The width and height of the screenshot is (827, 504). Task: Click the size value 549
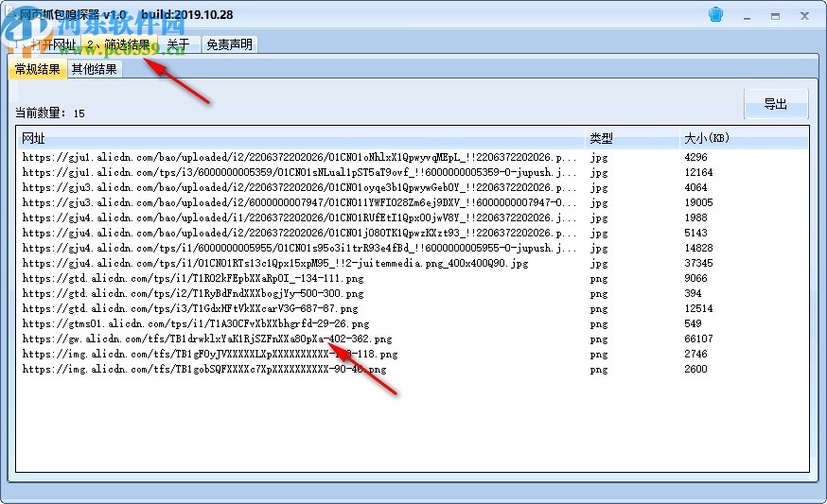pos(693,323)
